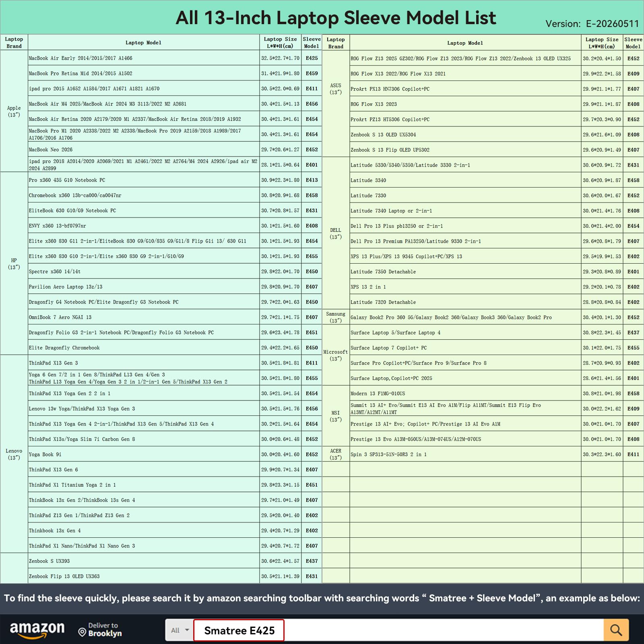Click the "Elite Dragonfly Chromebook" cell
The width and height of the screenshot is (644, 644).
click(x=144, y=348)
